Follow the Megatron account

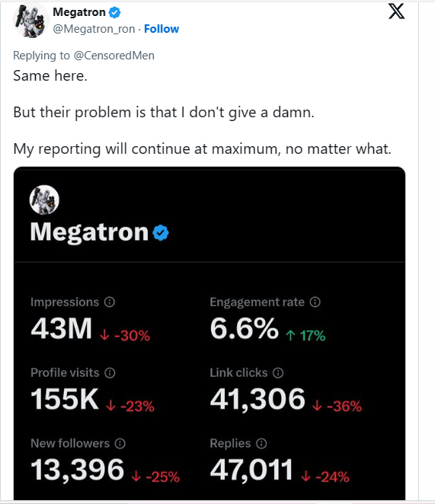coord(162,29)
